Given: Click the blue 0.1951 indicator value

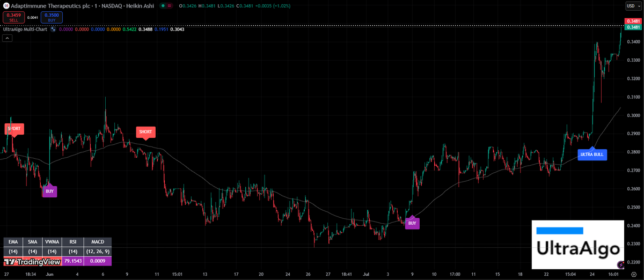Looking at the screenshot, I should click(162, 29).
